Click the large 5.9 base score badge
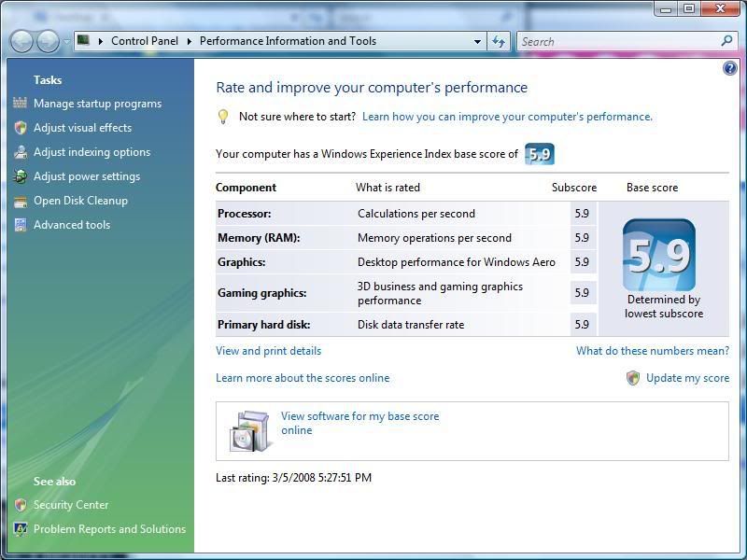The height and width of the screenshot is (560, 747). pyautogui.click(x=659, y=255)
